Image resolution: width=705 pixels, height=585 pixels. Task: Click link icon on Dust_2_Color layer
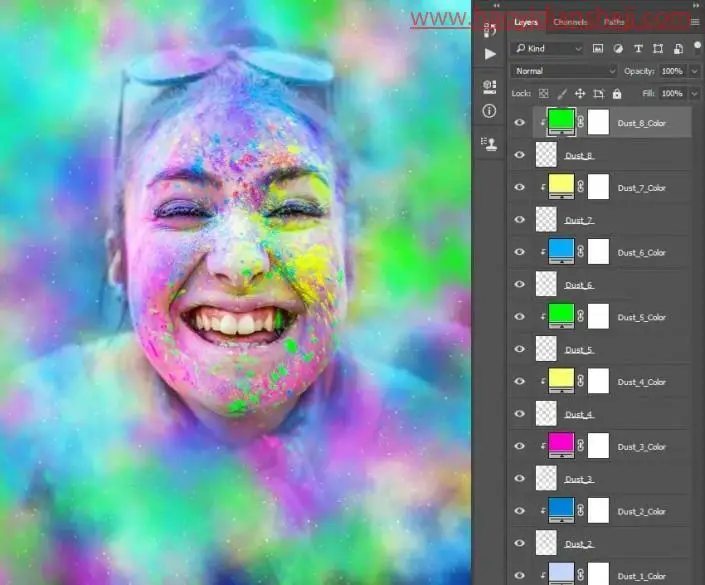pos(580,510)
